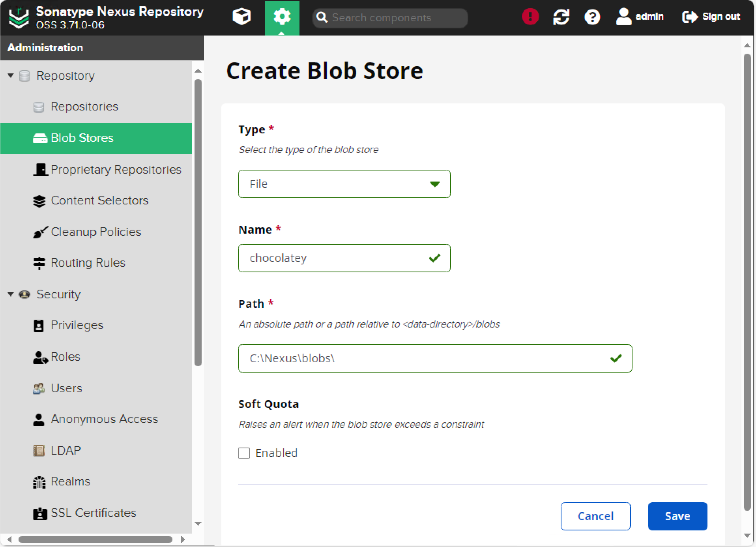756x547 pixels.
Task: Open Anonymous Access settings
Action: point(104,419)
